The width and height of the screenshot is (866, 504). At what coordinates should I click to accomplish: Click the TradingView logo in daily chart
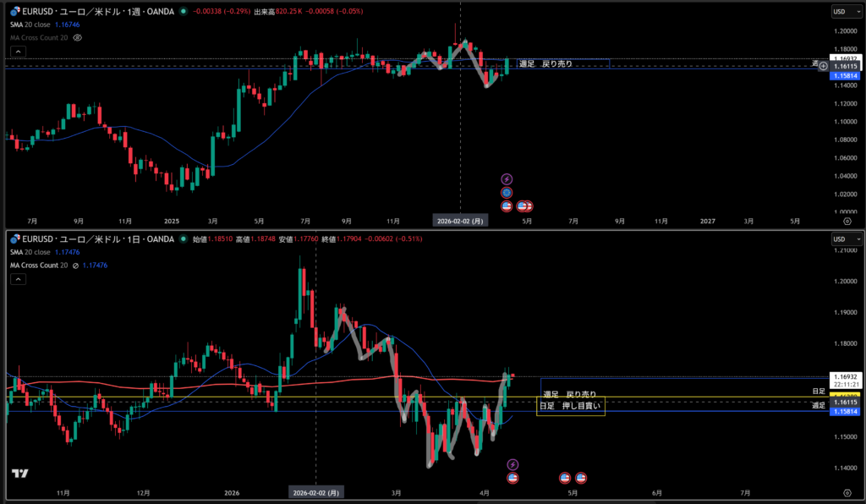click(20, 474)
